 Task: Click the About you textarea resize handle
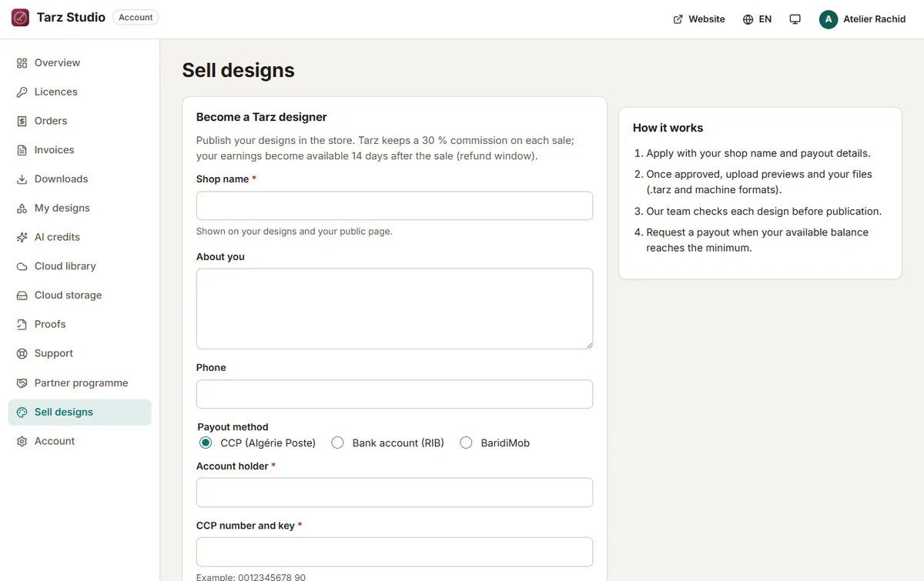click(589, 346)
